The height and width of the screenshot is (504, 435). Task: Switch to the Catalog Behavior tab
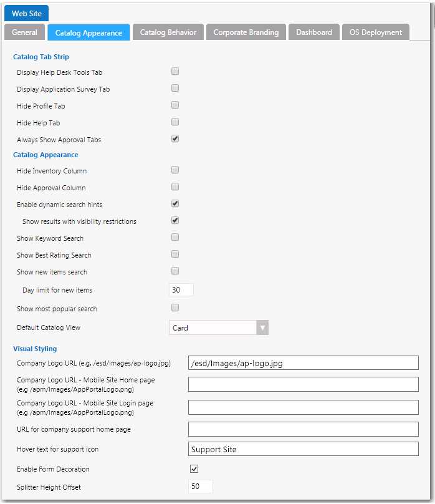pyautogui.click(x=168, y=31)
